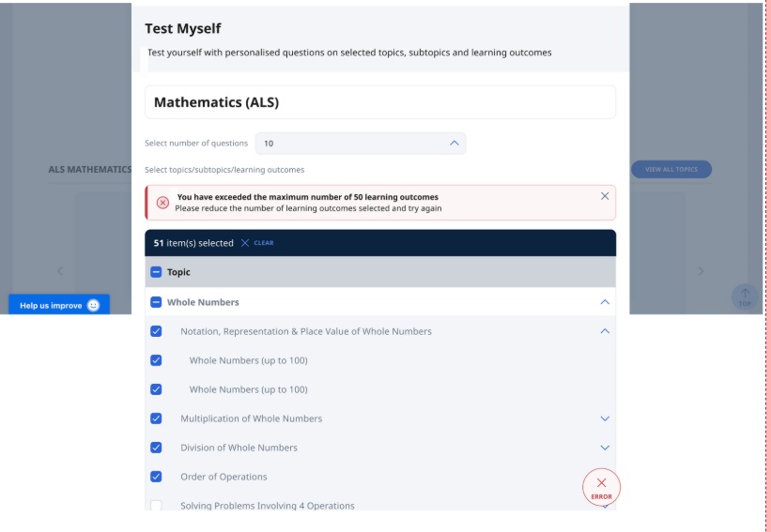The image size is (771, 532).
Task: Uncheck Multiplication of Whole Numbers
Action: pos(156,418)
